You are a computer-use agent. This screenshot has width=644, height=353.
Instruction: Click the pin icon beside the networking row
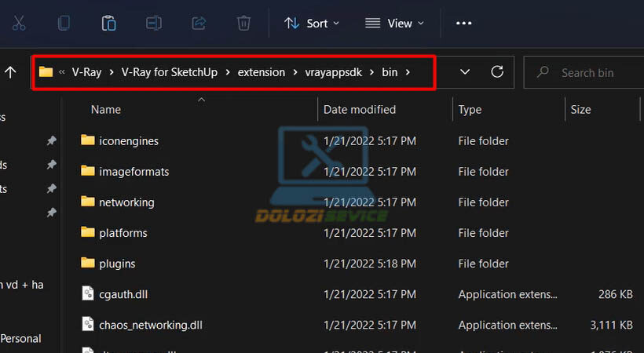point(51,188)
